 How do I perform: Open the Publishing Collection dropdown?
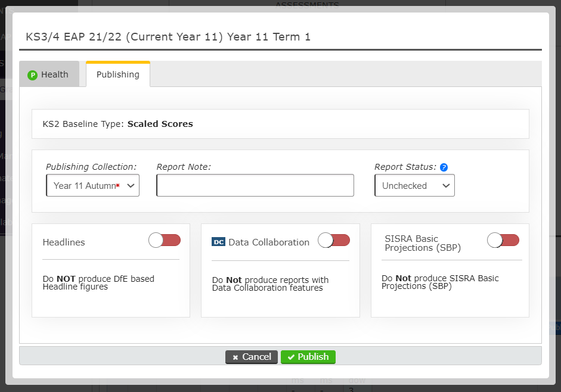92,186
